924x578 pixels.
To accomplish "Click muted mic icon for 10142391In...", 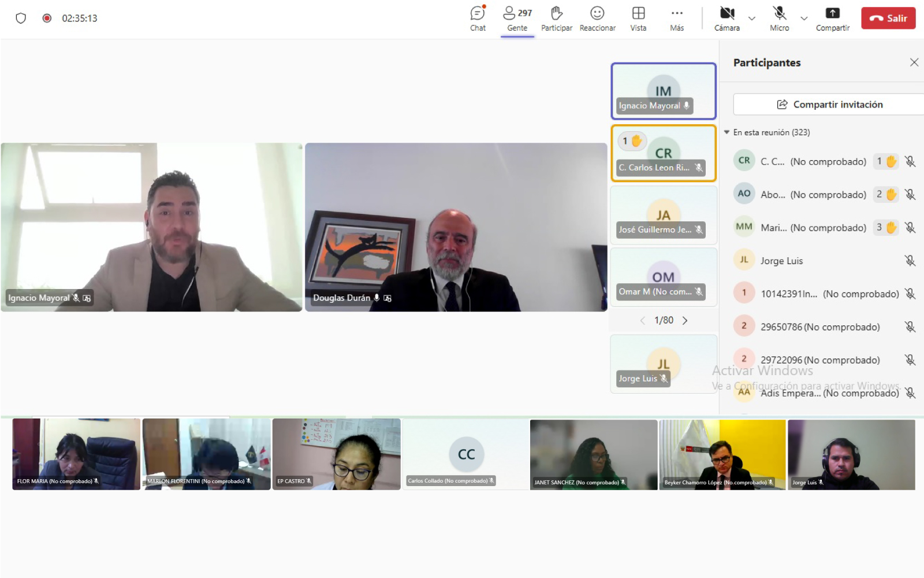I will pos(910,294).
